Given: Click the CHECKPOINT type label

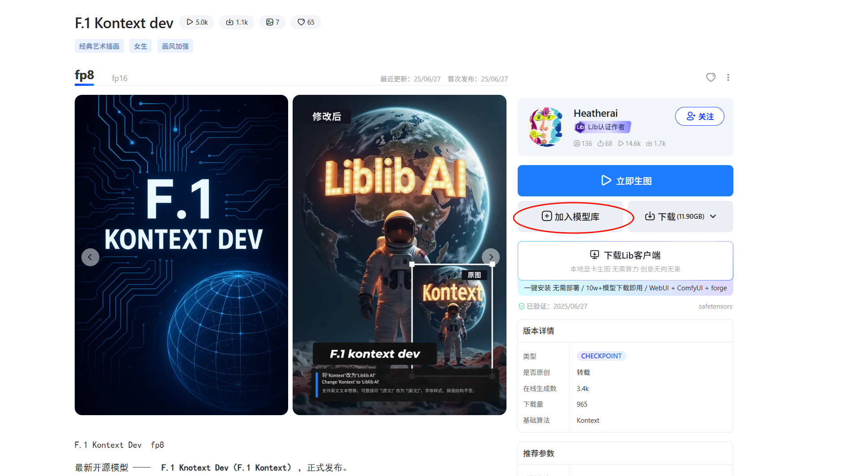Looking at the screenshot, I should pos(601,356).
